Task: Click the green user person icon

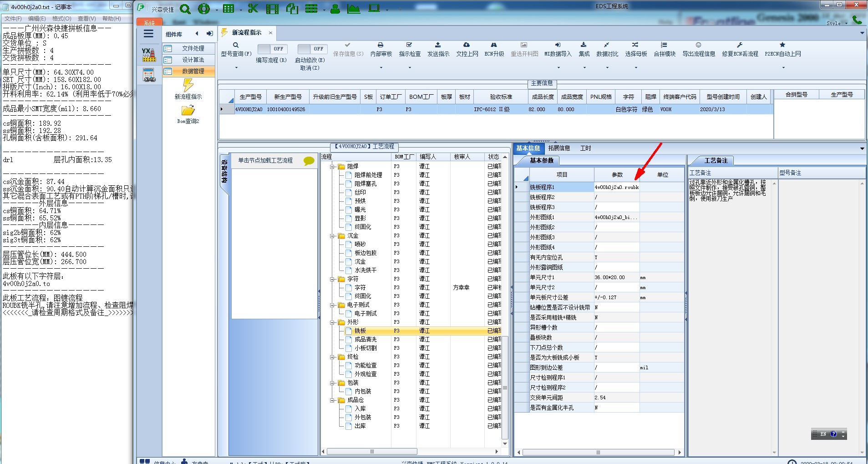Action: (x=335, y=9)
